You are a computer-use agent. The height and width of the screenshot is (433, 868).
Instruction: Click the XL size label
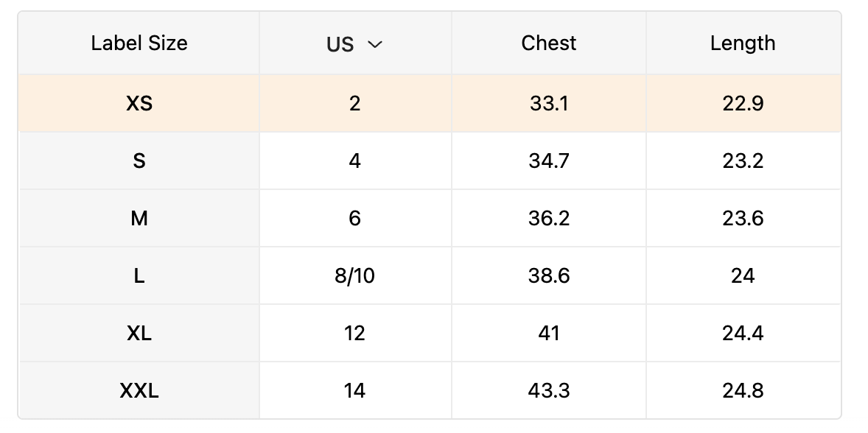139,333
